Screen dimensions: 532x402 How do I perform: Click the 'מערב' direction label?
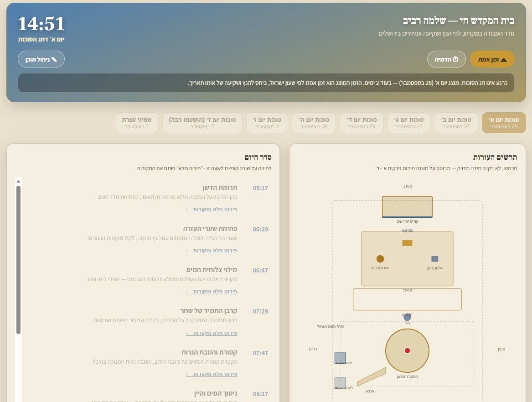coord(407,186)
